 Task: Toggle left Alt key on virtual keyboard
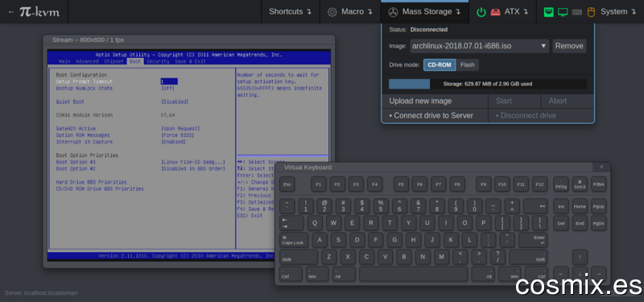click(344, 274)
